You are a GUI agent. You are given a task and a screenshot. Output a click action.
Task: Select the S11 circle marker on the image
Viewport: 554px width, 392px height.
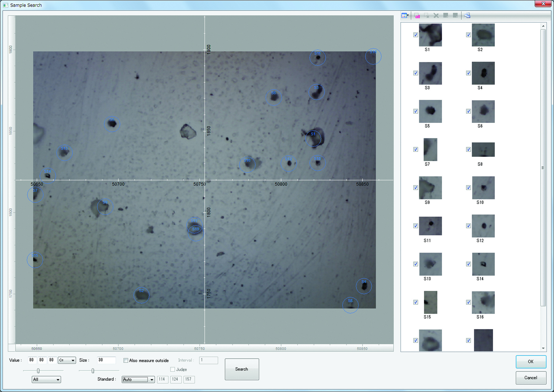coord(318,58)
